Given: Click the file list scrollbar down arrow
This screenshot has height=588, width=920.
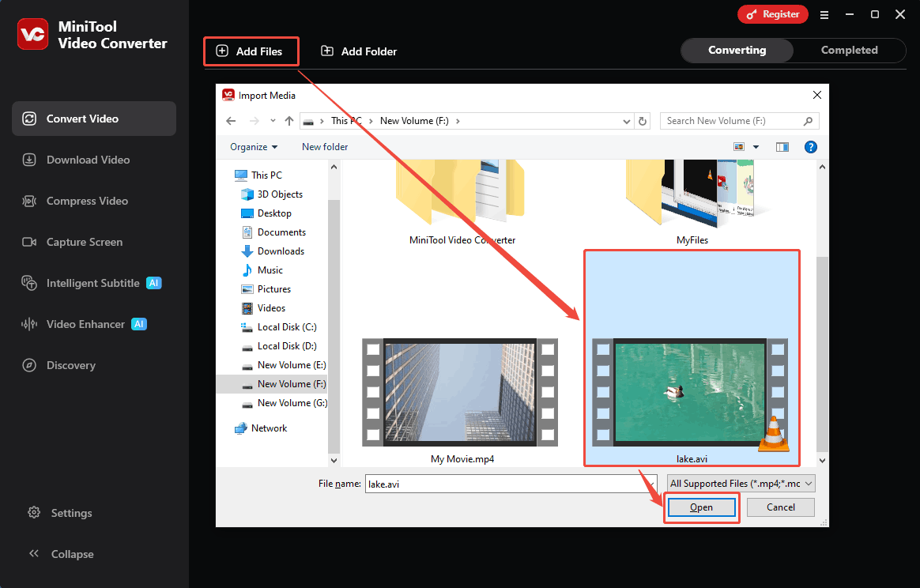Looking at the screenshot, I should [822, 461].
